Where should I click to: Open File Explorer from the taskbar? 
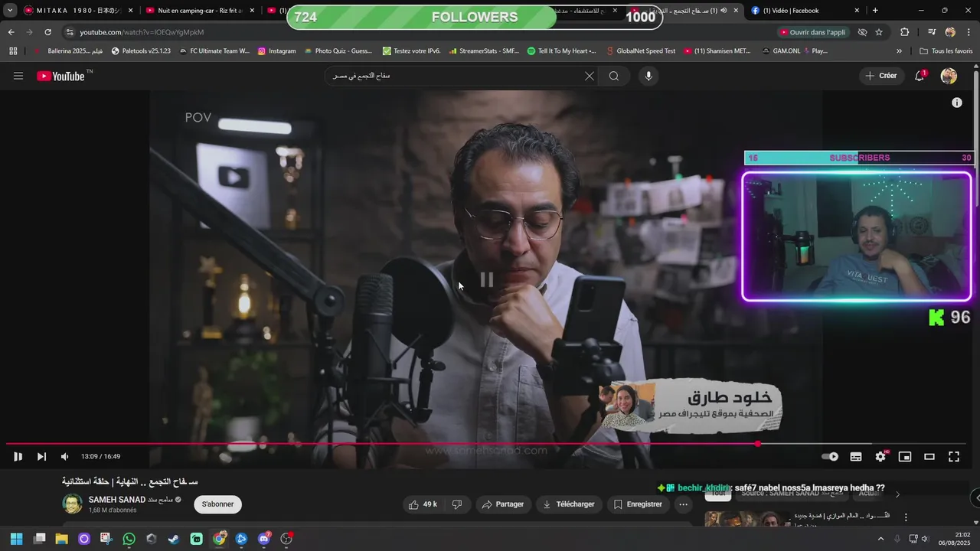[61, 539]
